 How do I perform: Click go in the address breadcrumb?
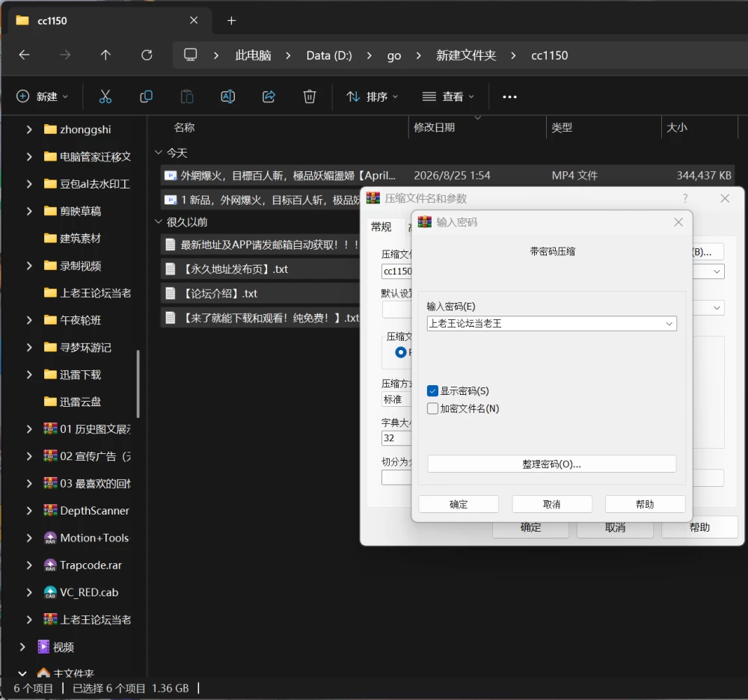(393, 55)
